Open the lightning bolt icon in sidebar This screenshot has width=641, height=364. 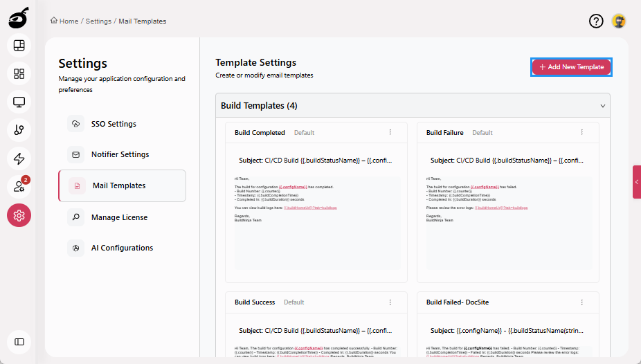[19, 158]
